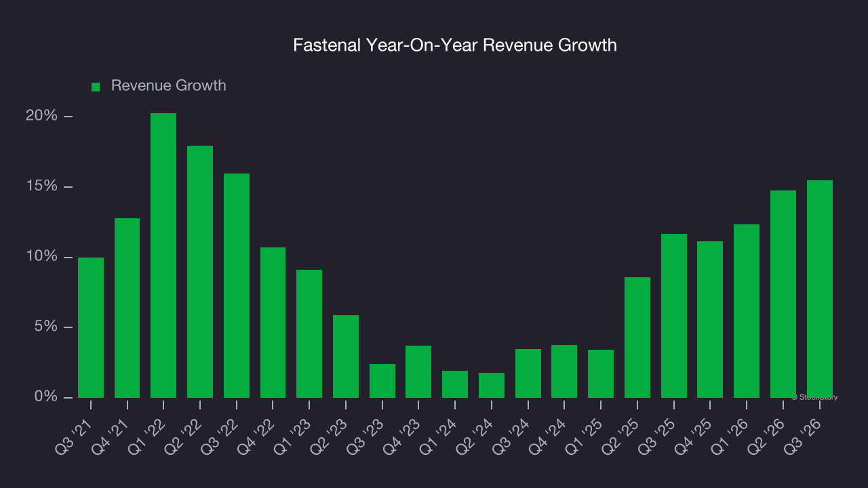Select the Q3 '25 bar

674,316
